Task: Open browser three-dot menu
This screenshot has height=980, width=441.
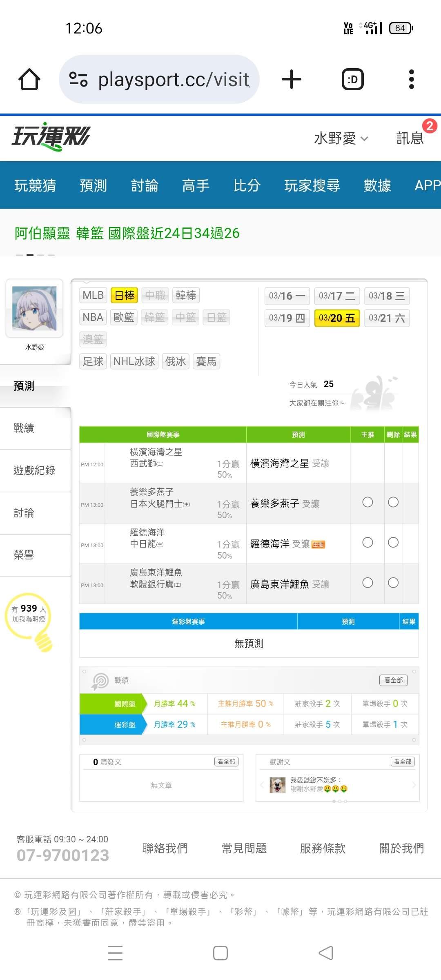Action: point(412,79)
